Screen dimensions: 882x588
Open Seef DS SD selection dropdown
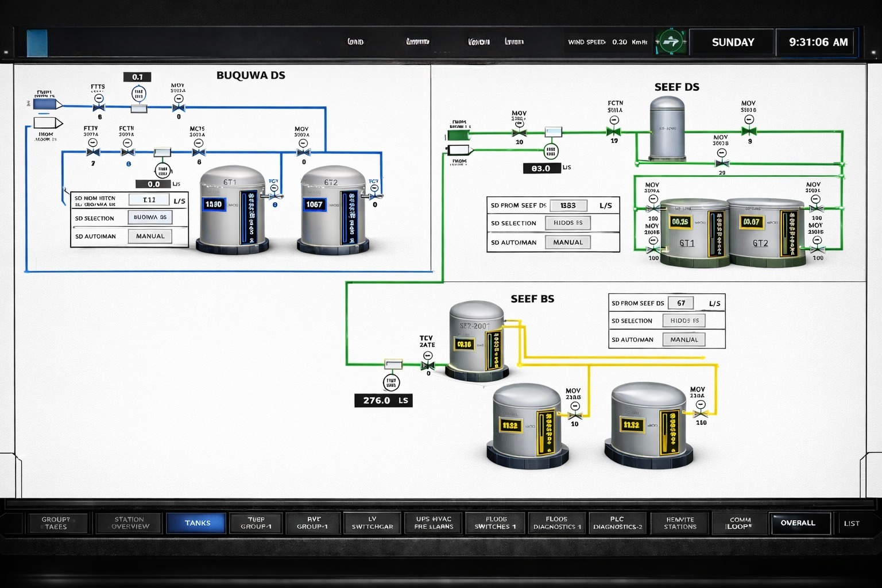tap(567, 223)
